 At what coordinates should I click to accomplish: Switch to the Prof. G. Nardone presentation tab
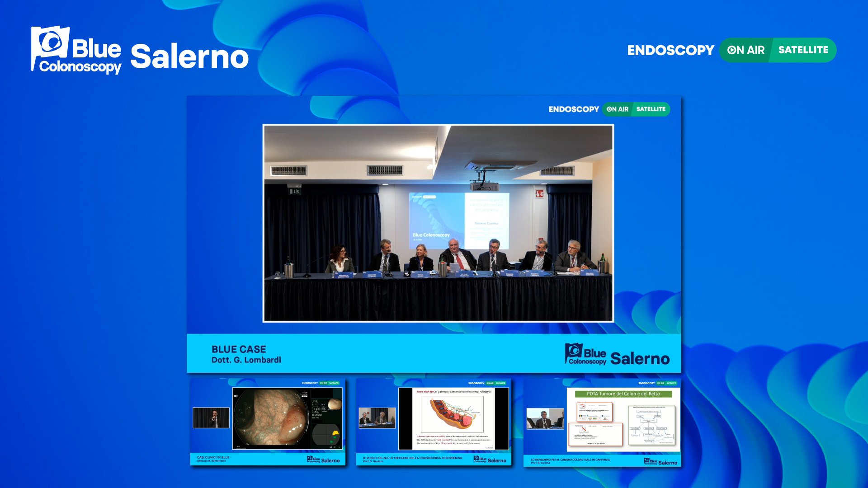coord(434,420)
